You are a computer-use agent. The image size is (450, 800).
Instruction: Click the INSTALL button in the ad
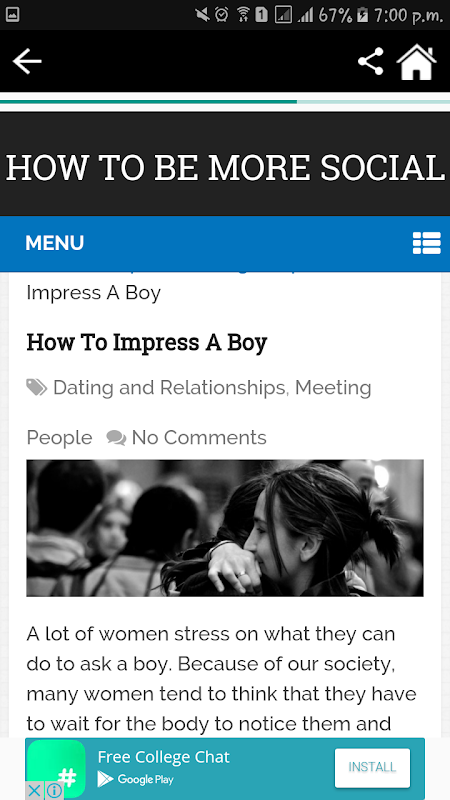(372, 767)
